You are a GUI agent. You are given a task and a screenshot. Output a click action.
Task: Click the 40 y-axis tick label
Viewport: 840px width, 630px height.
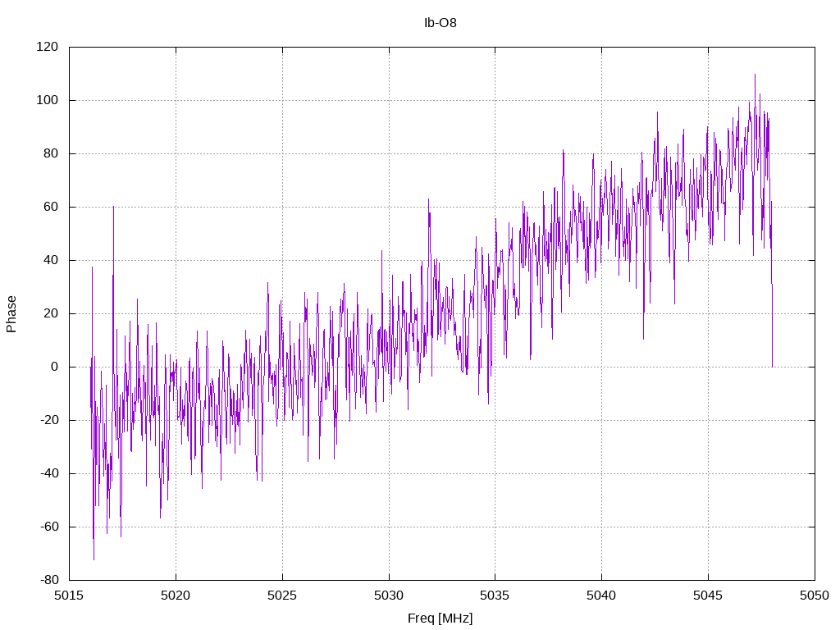coord(50,260)
